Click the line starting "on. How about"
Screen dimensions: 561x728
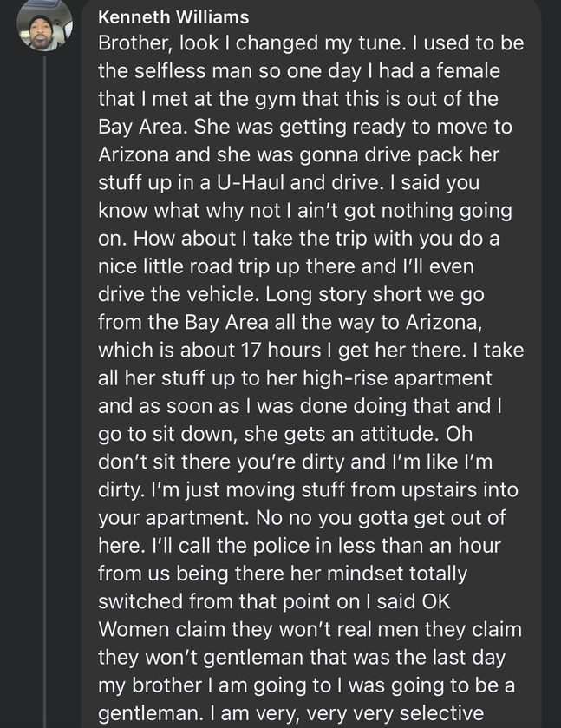pyautogui.click(x=299, y=239)
